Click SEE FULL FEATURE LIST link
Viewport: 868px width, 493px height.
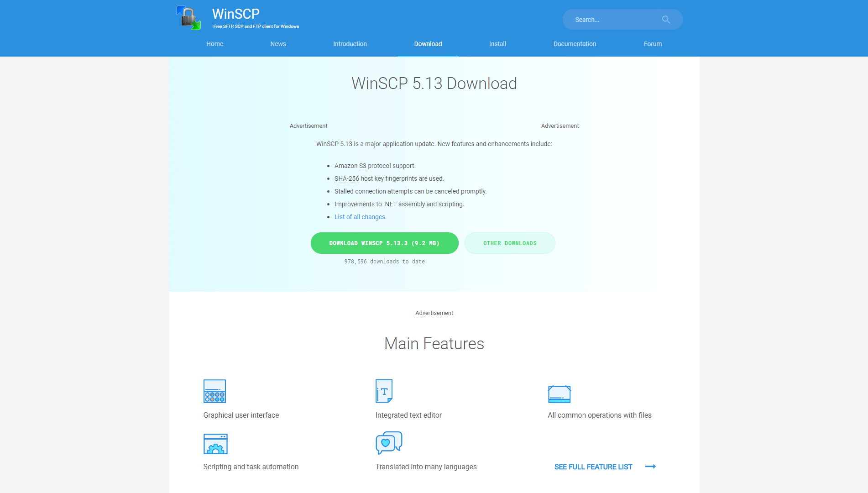[593, 467]
